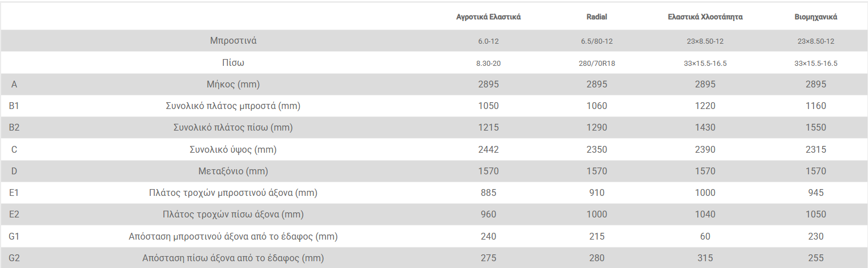
Task: Click the "Συνολικό ύψος (mm)" row label
Action: pyautogui.click(x=233, y=149)
